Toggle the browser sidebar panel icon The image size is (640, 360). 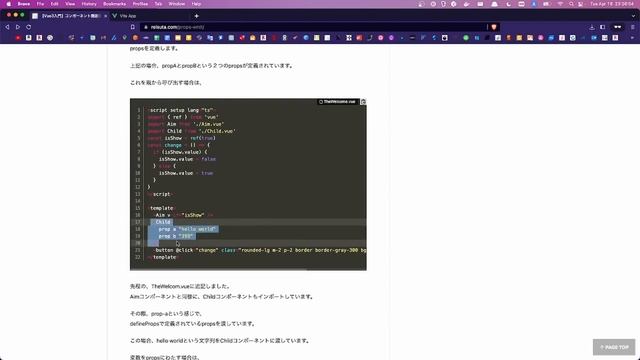pyautogui.click(x=603, y=27)
